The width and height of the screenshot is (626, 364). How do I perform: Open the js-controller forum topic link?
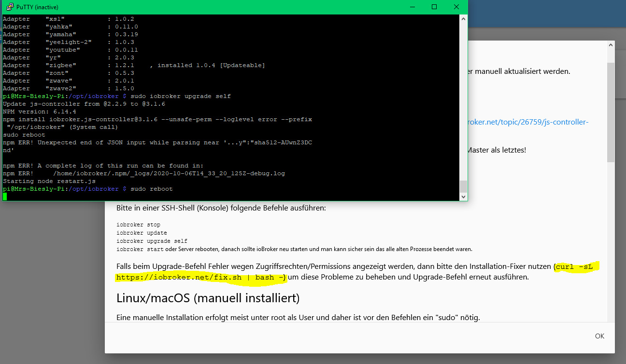tap(528, 122)
